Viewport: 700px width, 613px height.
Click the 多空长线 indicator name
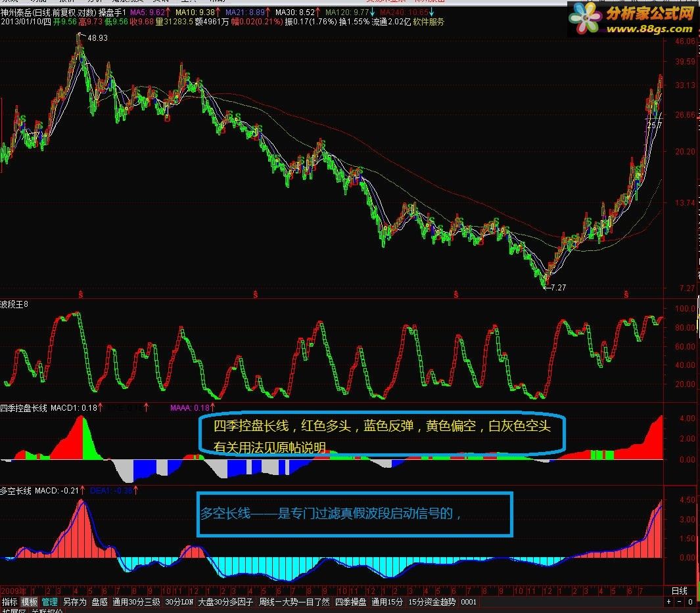[x=16, y=491]
